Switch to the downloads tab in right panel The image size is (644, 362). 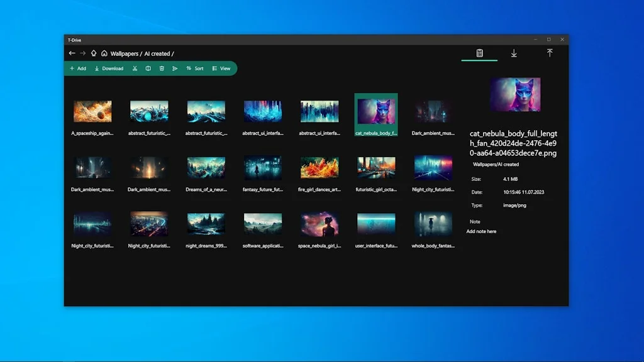point(514,54)
